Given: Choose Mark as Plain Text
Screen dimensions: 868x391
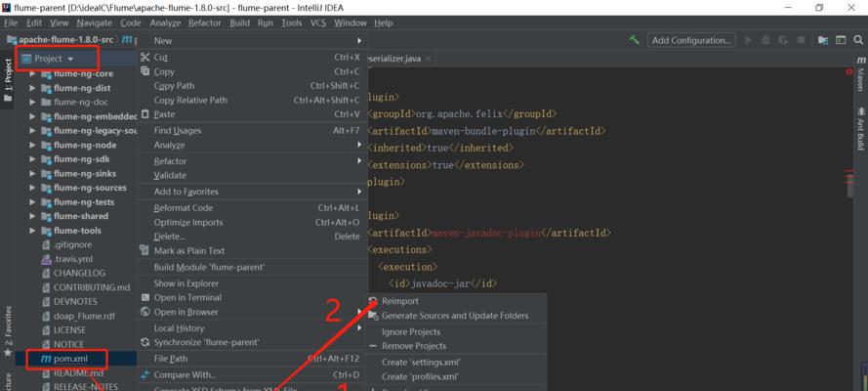Looking at the screenshot, I should pos(252,250).
